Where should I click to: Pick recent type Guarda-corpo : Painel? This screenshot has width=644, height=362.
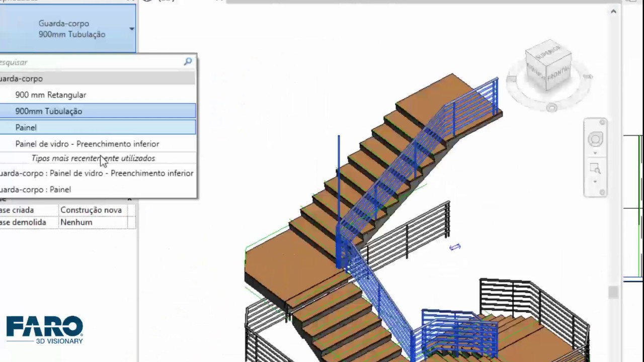coord(98,190)
